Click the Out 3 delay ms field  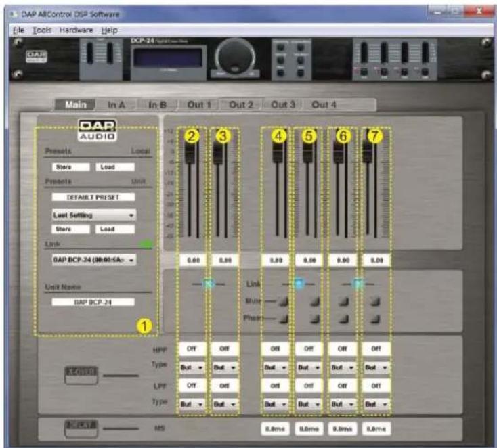pyautogui.click(x=343, y=429)
